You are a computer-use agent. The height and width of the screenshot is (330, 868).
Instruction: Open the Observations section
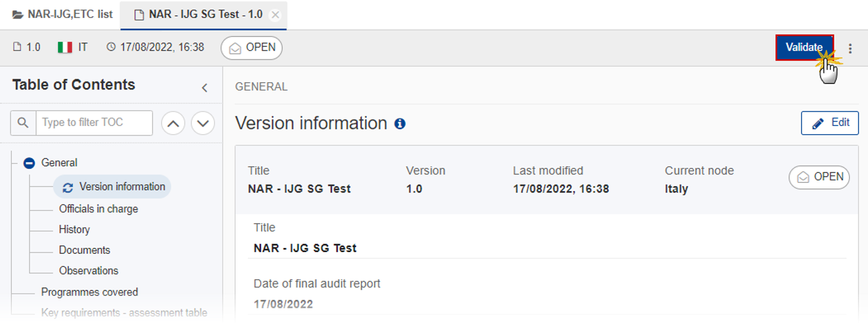click(x=88, y=271)
